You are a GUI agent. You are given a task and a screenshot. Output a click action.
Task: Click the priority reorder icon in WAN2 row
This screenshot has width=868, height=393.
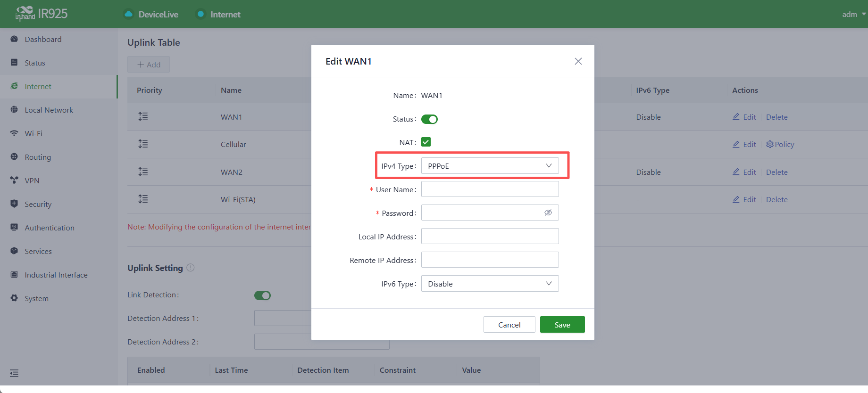pyautogui.click(x=143, y=172)
